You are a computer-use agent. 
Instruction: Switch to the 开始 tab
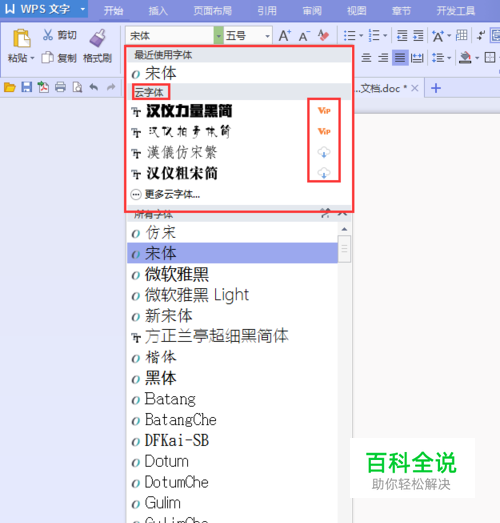point(113,11)
